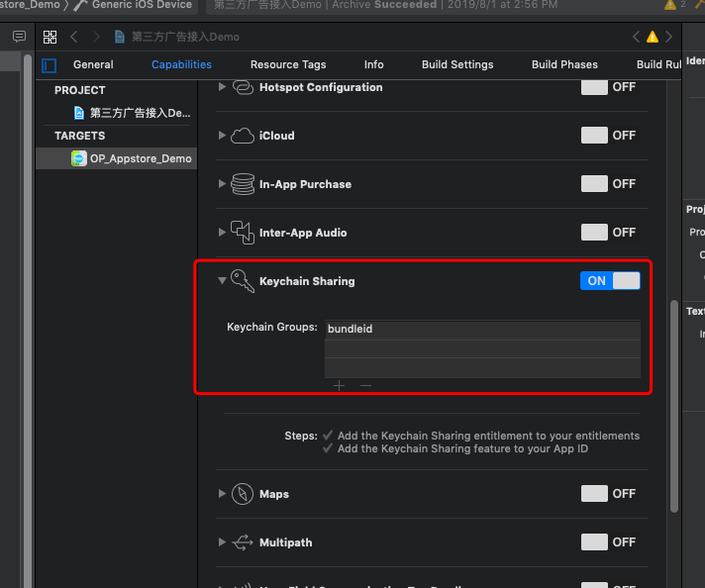The width and height of the screenshot is (705, 588).
Task: Click the OP_Appstore_Demo target app icon
Action: tap(79, 158)
